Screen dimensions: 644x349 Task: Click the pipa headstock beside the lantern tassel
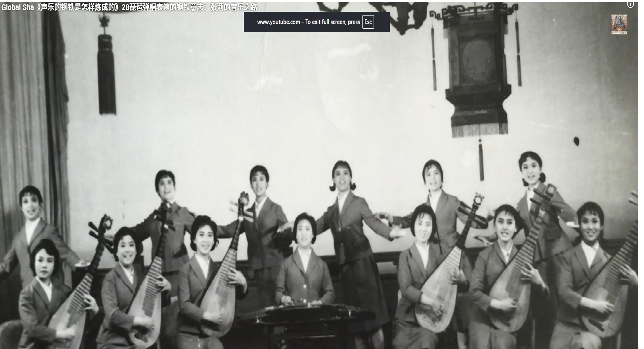point(478,200)
